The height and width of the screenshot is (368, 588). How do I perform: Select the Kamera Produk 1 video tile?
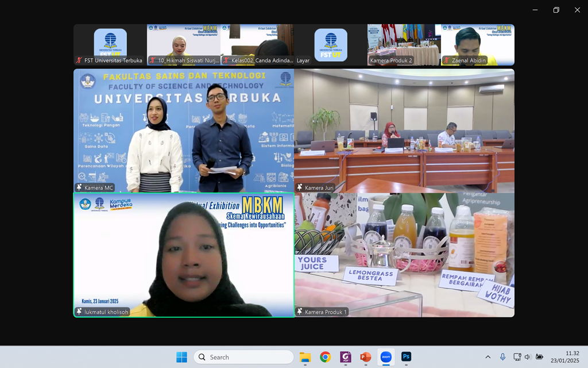click(404, 255)
